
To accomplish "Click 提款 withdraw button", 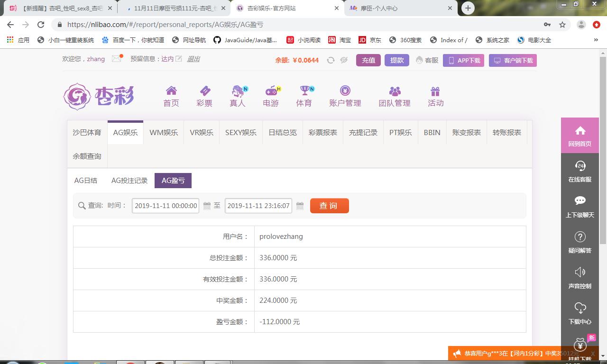I will [397, 60].
